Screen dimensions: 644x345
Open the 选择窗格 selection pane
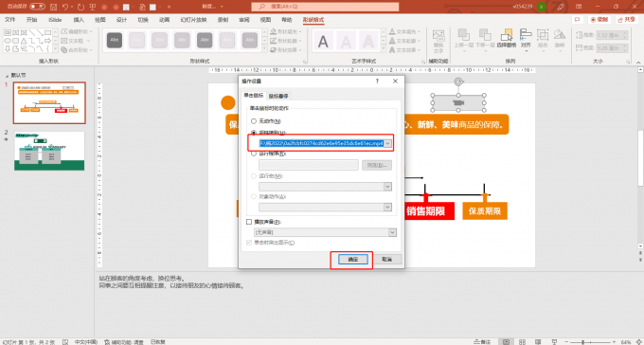(508, 39)
